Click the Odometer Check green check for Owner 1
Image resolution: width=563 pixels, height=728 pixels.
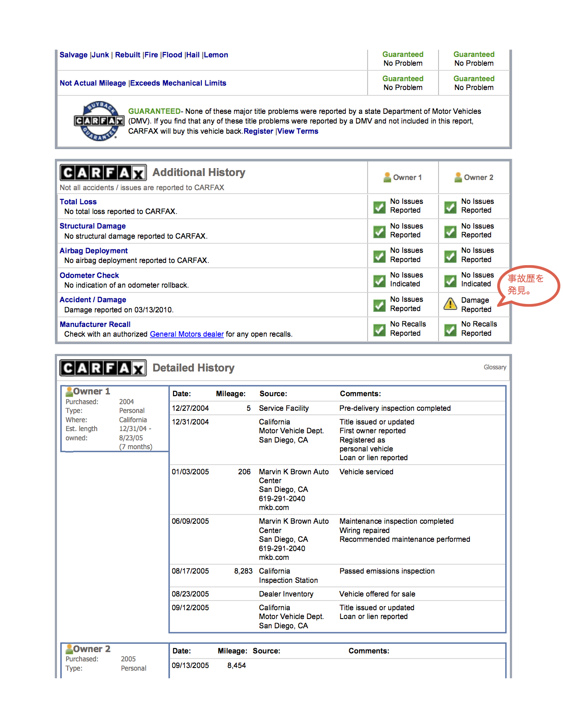tap(379, 281)
